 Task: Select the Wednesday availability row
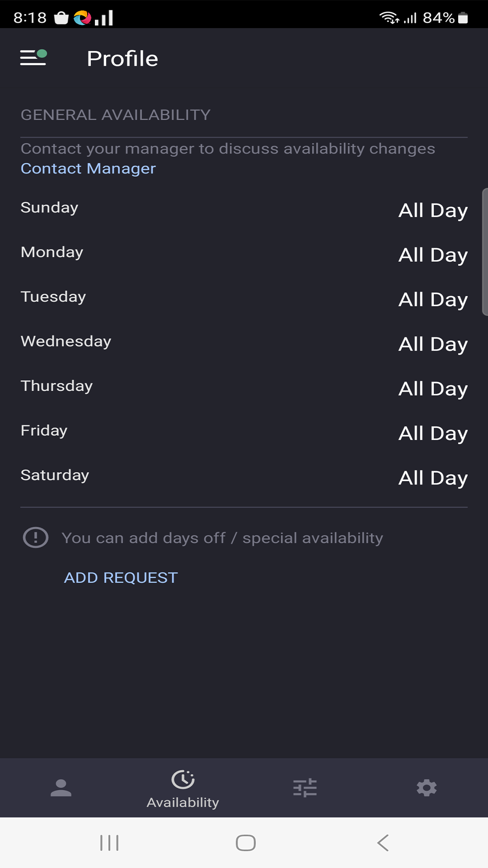coord(244,344)
